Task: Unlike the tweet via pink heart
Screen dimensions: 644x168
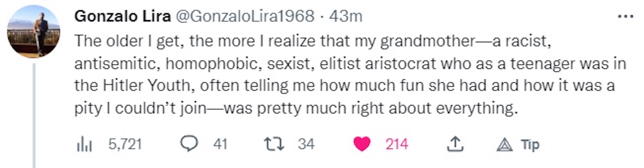Action: tap(362, 144)
